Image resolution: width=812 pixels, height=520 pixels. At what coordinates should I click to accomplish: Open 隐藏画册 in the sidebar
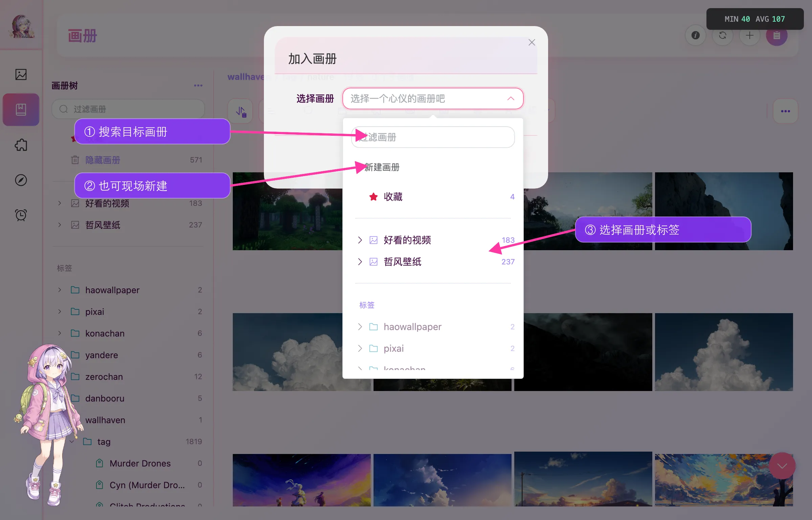pyautogui.click(x=103, y=160)
